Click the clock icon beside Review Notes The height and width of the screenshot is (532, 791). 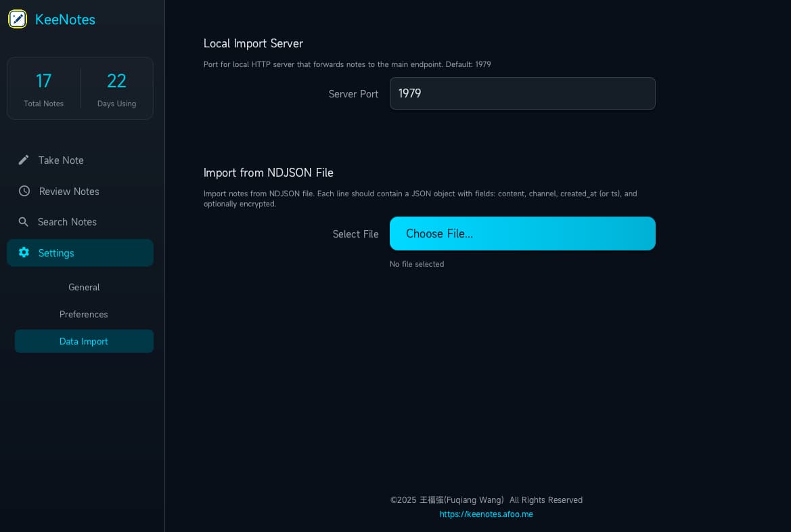click(x=24, y=191)
